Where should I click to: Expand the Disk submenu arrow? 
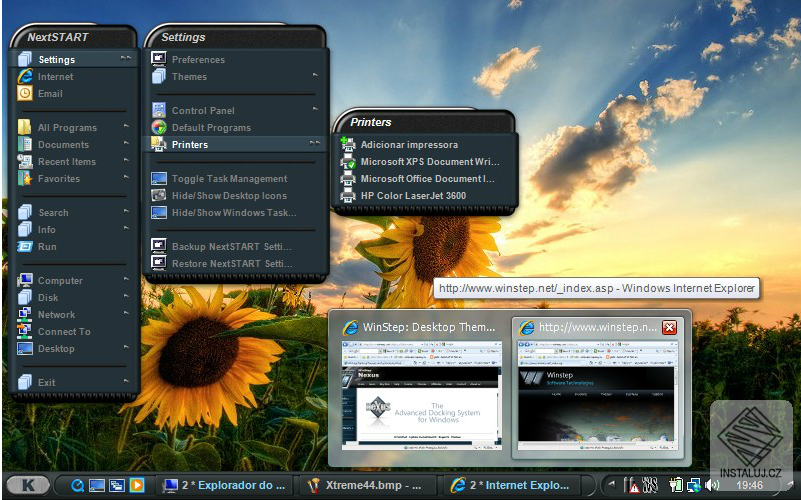pyautogui.click(x=126, y=296)
